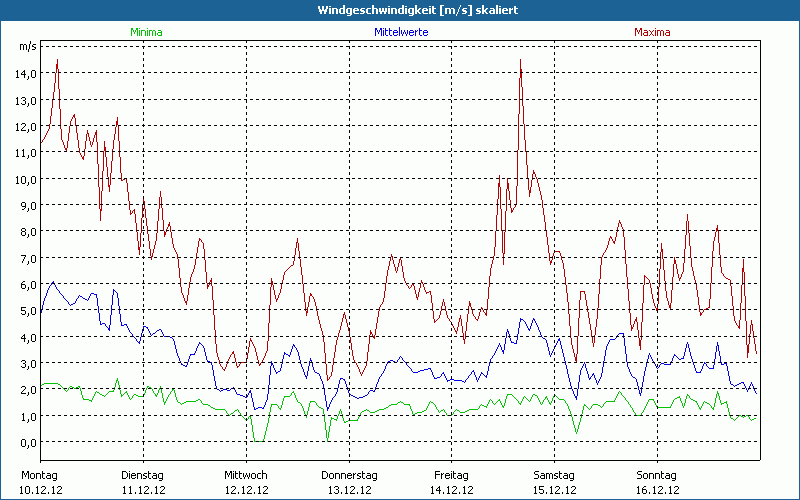Click the date '11.12.12'
Image resolution: width=800 pixels, height=500 pixels.
click(x=143, y=490)
